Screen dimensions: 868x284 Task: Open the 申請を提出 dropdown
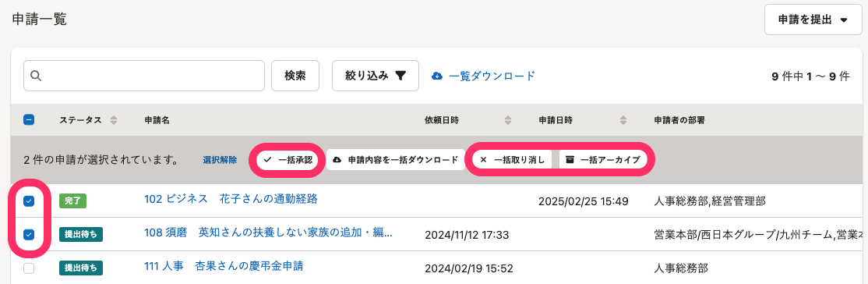(x=813, y=20)
